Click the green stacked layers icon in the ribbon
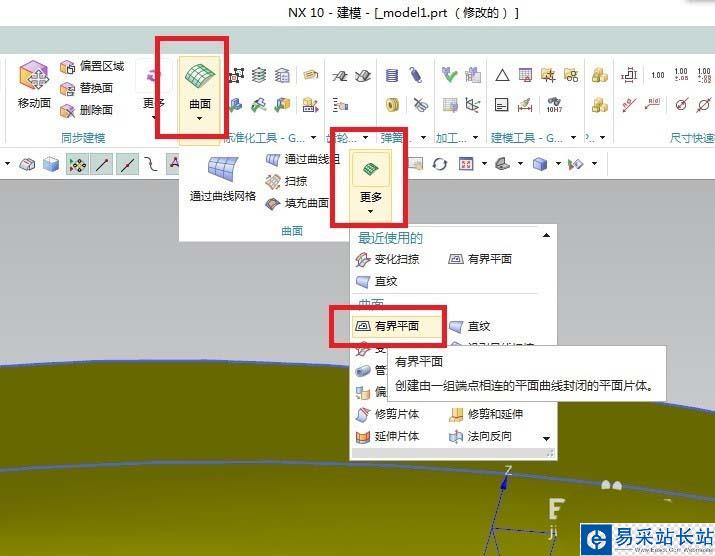715x556 pixels. pyautogui.click(x=259, y=75)
